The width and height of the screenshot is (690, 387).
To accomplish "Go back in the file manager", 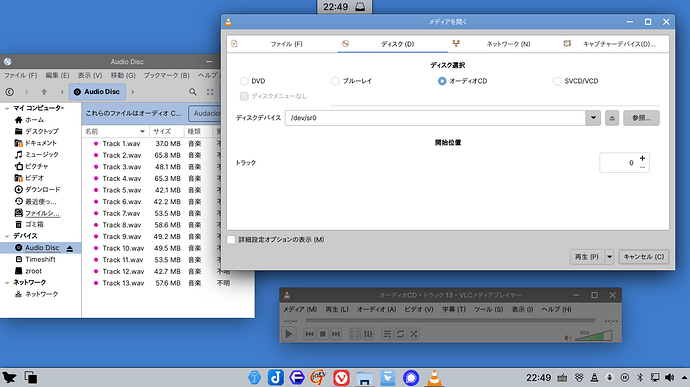I will 10,92.
